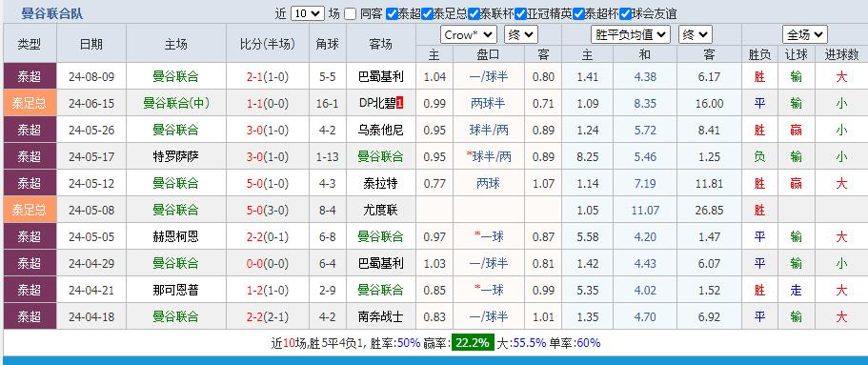Click the 26.85 away odds value
Viewport: 868px width, 365px height.
[x=709, y=210]
